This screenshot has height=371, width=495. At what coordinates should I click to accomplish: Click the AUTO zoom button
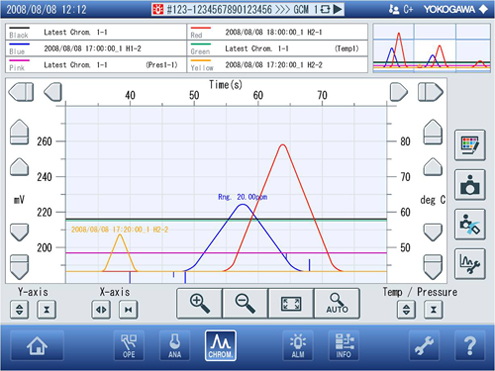[337, 304]
